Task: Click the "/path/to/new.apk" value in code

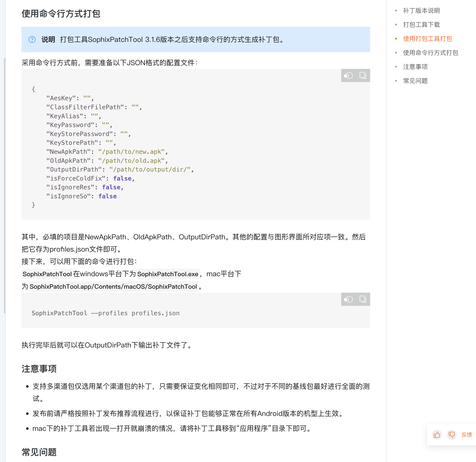Action: (x=131, y=152)
